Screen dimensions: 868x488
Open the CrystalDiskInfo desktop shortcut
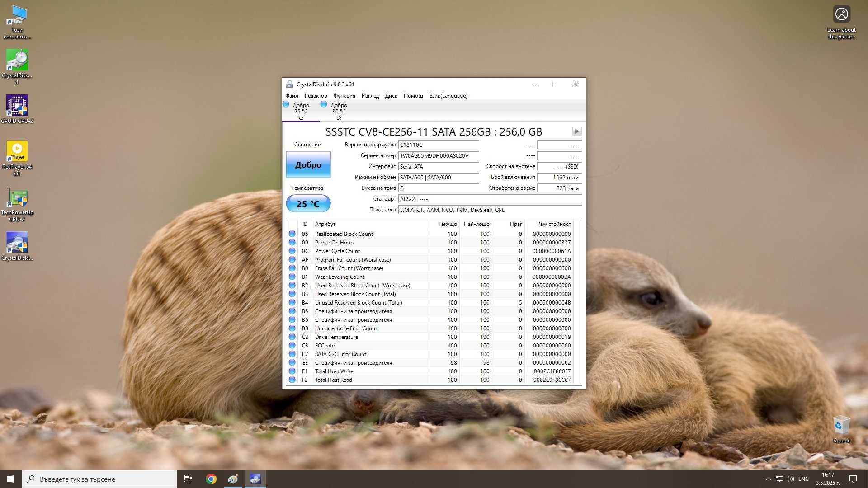[x=17, y=246]
